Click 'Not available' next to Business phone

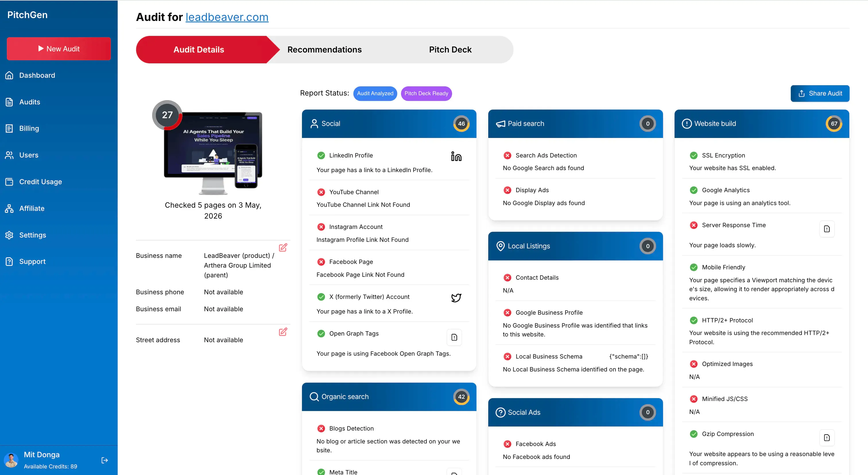(223, 292)
